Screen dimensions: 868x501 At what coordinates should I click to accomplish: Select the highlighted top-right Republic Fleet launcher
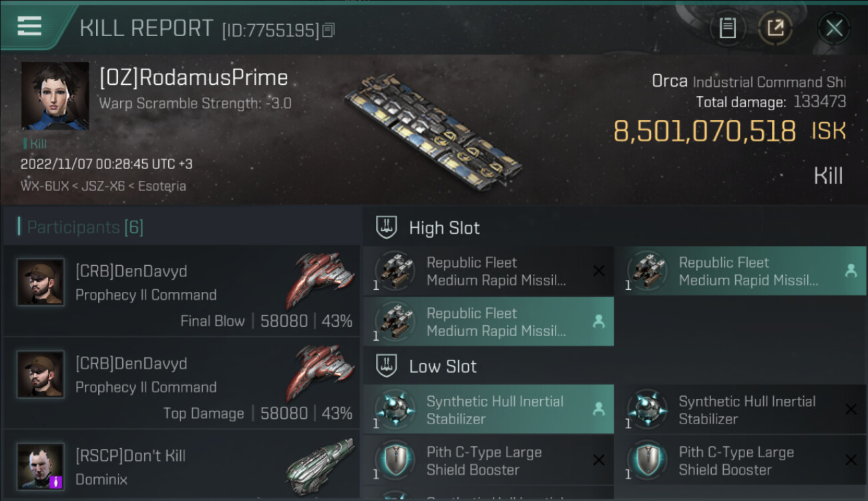point(740,271)
